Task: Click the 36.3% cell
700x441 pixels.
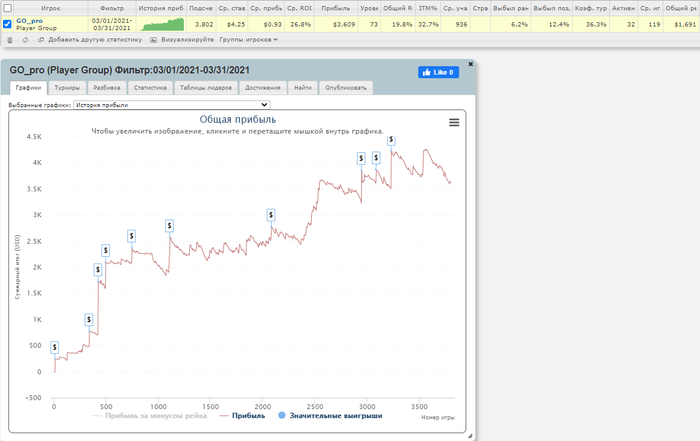Action: [591, 25]
